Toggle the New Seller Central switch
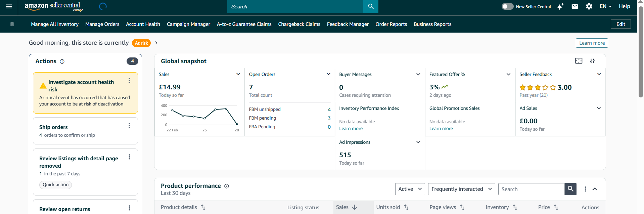Image resolution: width=644 pixels, height=214 pixels. (507, 6)
